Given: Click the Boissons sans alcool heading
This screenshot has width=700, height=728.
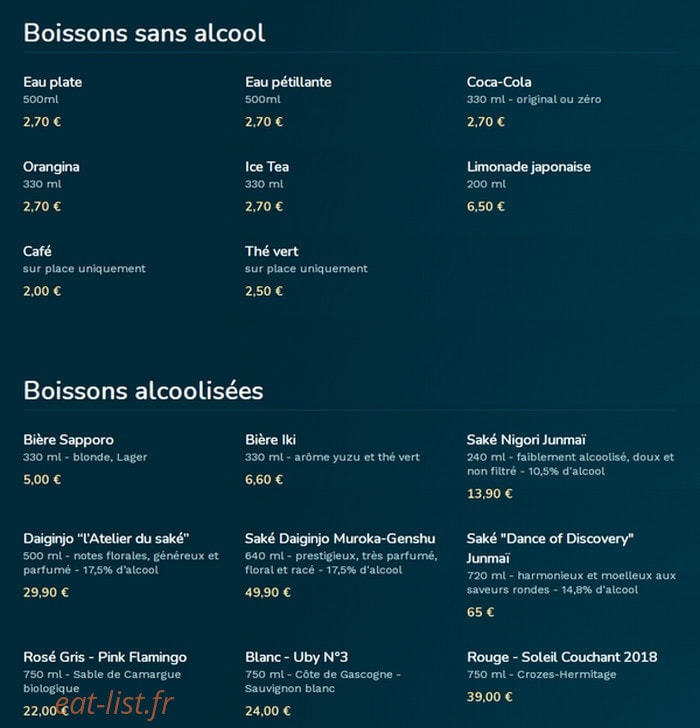Looking at the screenshot, I should (144, 33).
